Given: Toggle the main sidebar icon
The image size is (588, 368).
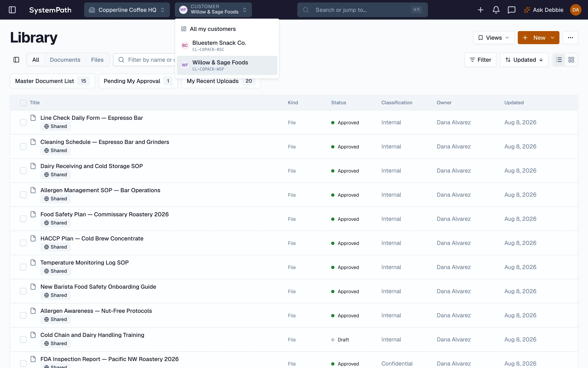Looking at the screenshot, I should (x=12, y=10).
